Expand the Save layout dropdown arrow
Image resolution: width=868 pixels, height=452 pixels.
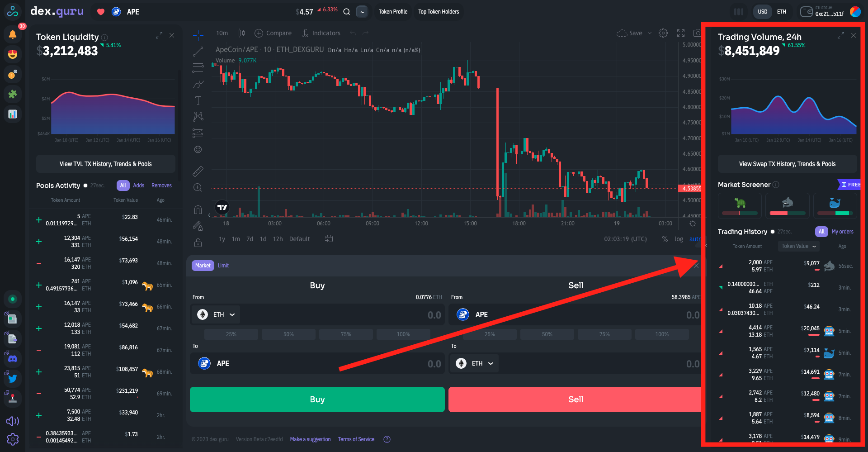point(650,33)
